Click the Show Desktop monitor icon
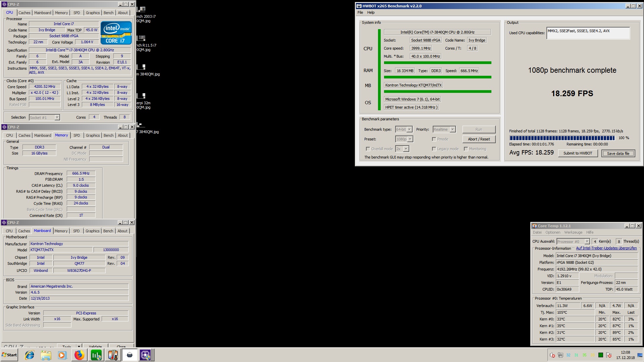This screenshot has width=644, height=362. coord(640,355)
